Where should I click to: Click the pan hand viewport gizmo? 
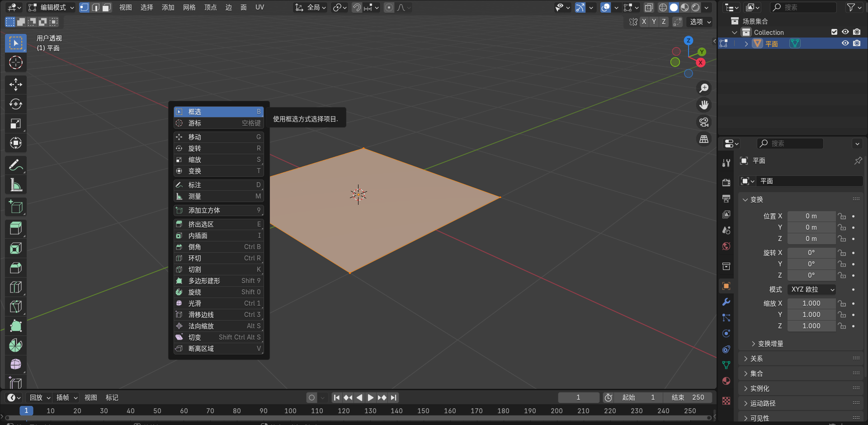pos(704,105)
